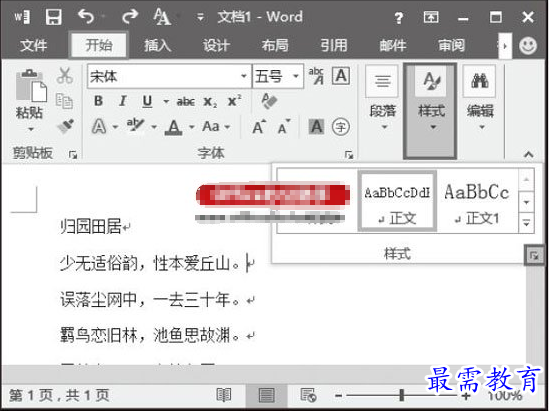The height and width of the screenshot is (411, 549).
Task: Switch to the 开始 tab
Action: [x=99, y=45]
